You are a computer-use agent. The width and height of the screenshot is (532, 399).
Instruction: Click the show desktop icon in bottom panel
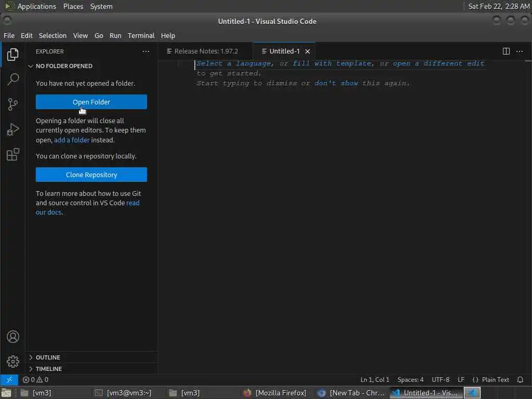click(x=6, y=393)
